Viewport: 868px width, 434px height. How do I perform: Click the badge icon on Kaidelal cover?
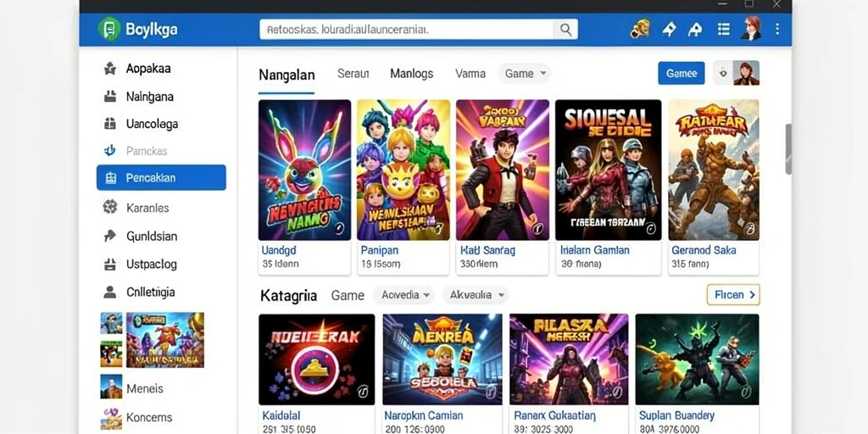363,392
